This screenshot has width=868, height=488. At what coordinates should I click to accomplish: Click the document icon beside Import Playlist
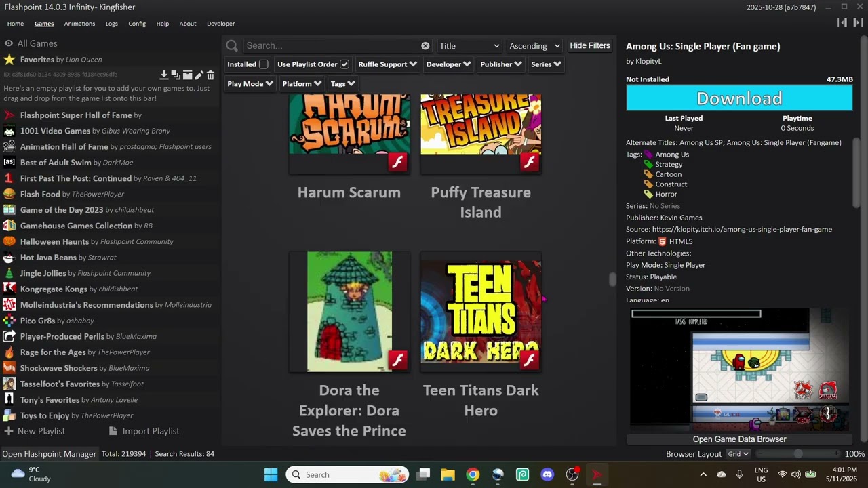(x=113, y=431)
